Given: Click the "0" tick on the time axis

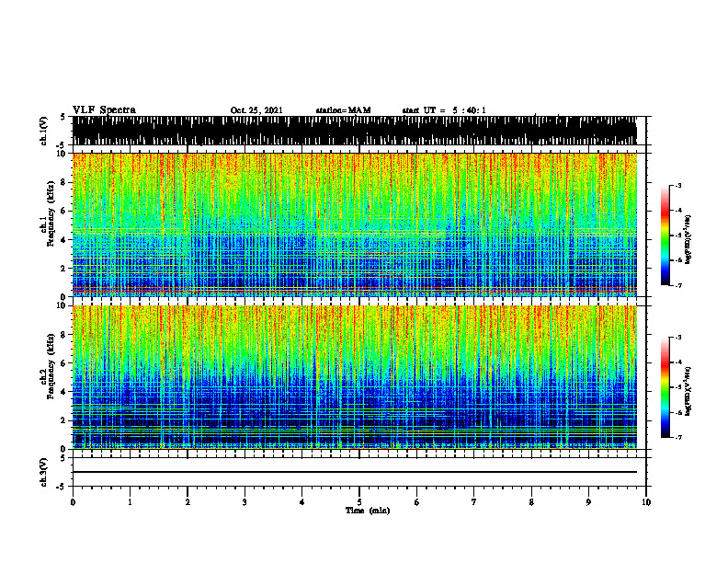Looking at the screenshot, I should (x=73, y=502).
